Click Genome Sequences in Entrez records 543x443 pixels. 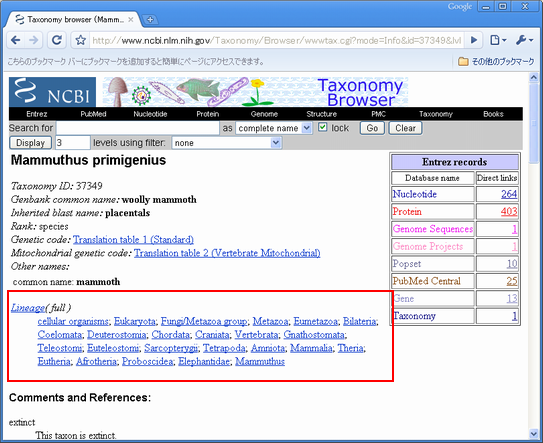pos(433,229)
